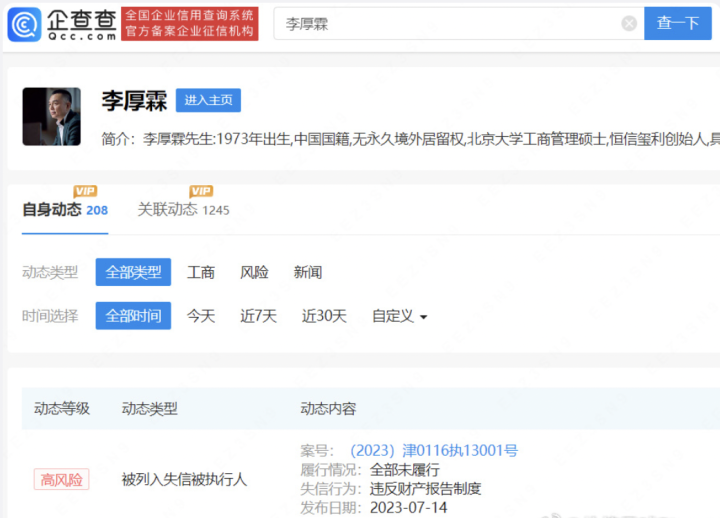Click the VIP badge above 自身动态
Screen dimensions: 720x518
(x=85, y=191)
